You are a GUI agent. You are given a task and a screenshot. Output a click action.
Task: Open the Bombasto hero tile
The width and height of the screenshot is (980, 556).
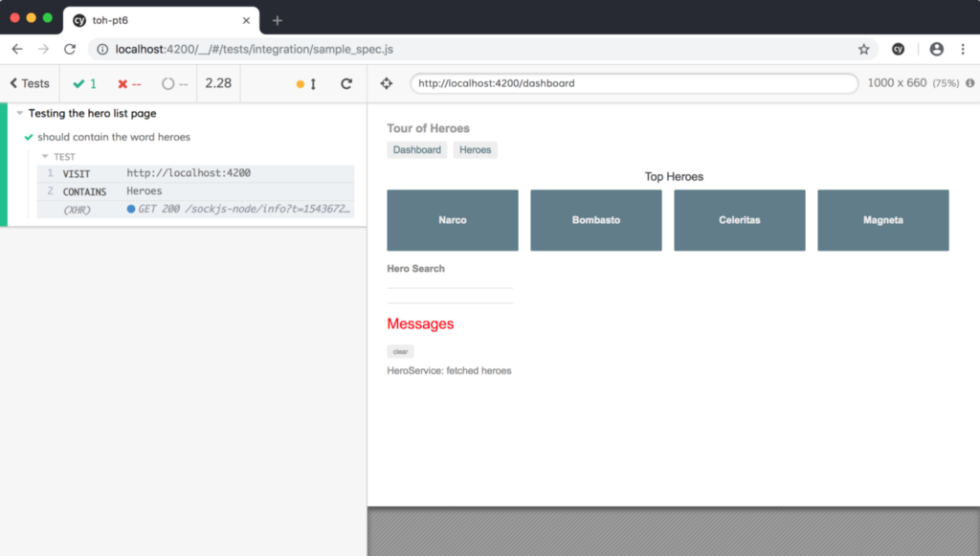pos(595,220)
